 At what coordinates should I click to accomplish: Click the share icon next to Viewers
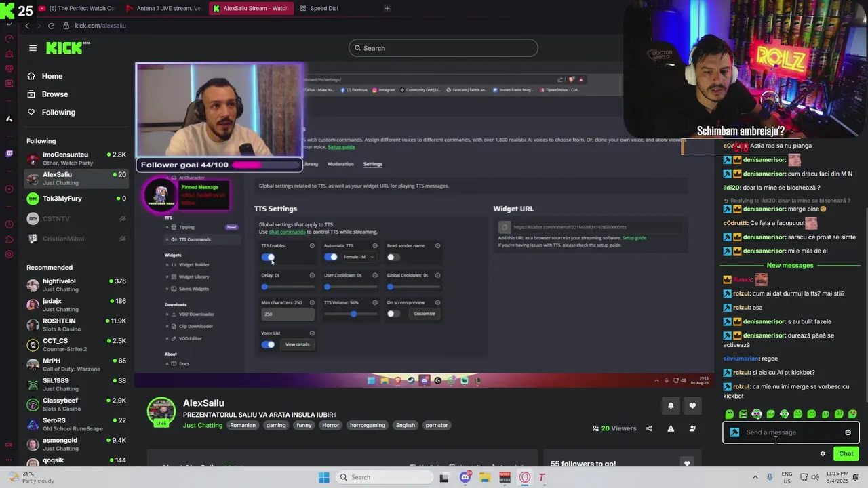tap(649, 428)
